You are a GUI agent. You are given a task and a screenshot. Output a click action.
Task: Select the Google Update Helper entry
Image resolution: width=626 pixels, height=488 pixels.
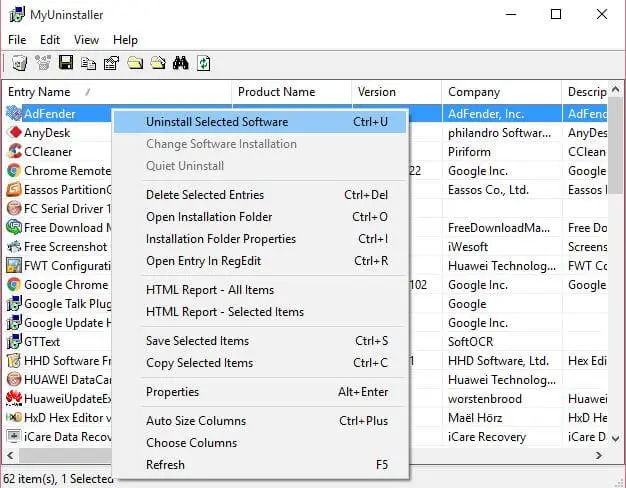67,323
